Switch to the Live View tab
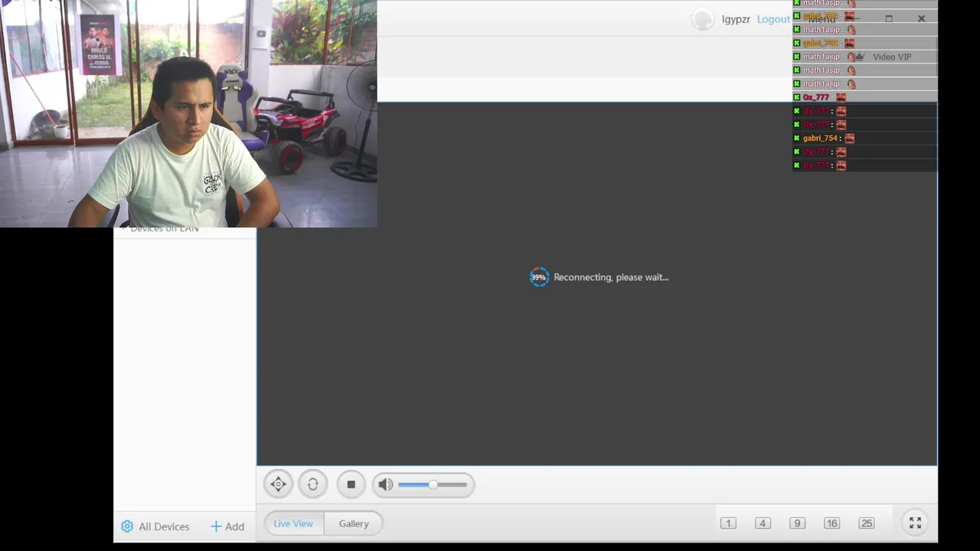Screen dimensions: 980x551 click(x=293, y=523)
